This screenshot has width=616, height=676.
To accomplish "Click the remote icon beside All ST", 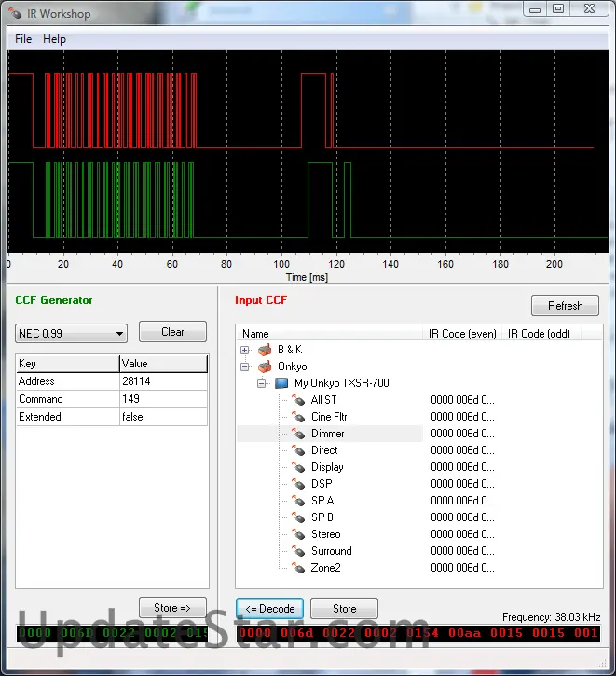I will coord(299,400).
